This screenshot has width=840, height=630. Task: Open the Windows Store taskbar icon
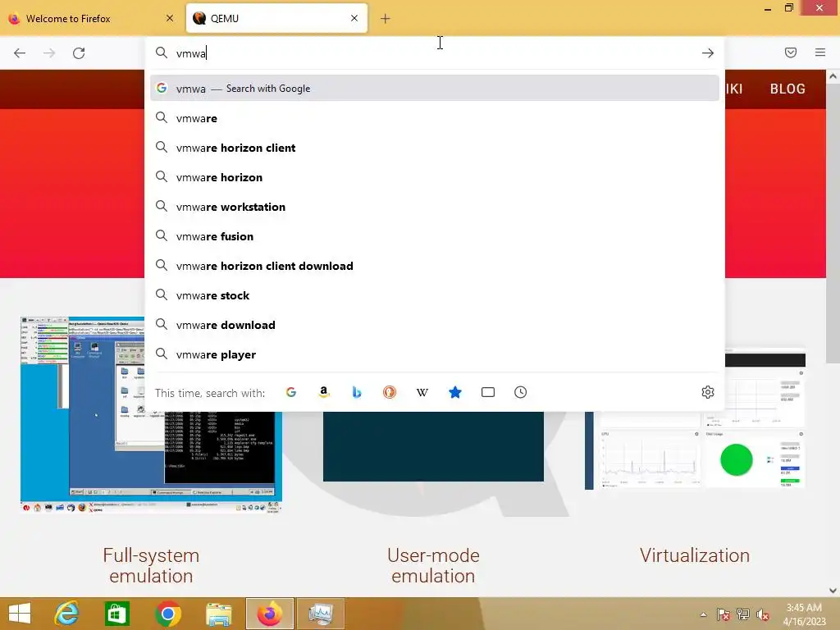[x=116, y=614]
